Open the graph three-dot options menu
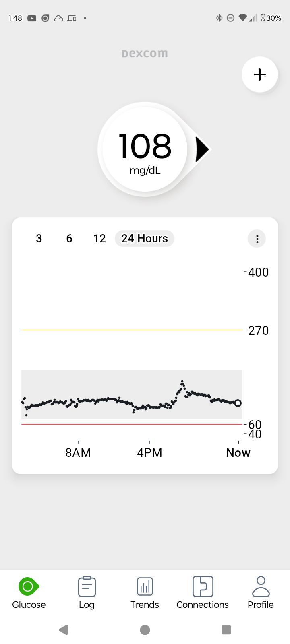Image resolution: width=290 pixels, height=644 pixels. coord(257,239)
